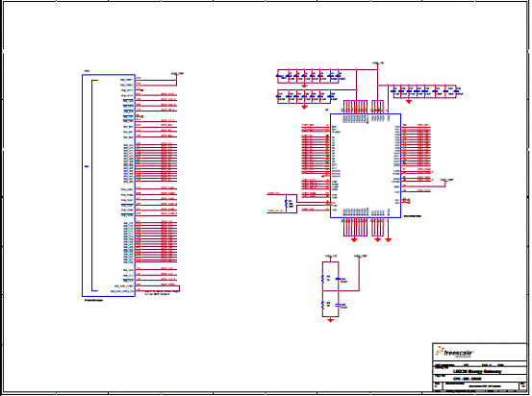Click rightmost ground symbol below memory chip
The height and width of the screenshot is (396, 532).
tap(388, 239)
